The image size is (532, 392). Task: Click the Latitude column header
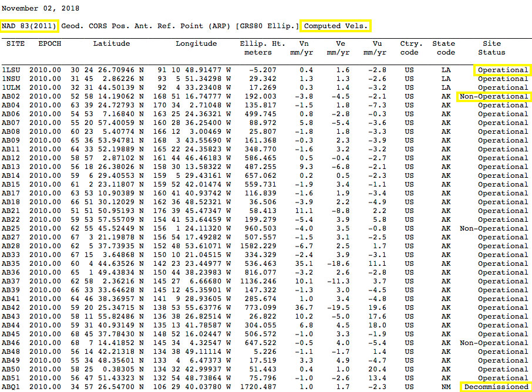(113, 43)
